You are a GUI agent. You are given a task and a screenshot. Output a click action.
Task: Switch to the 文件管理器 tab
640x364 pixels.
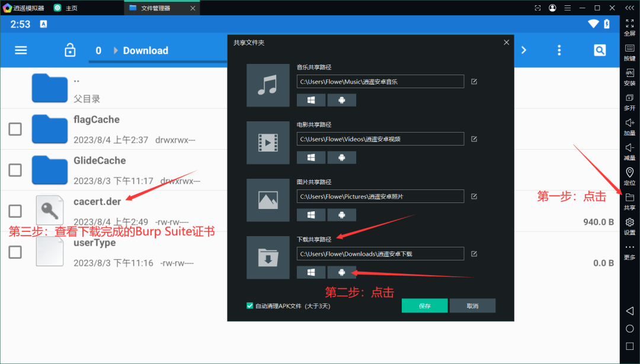point(155,8)
